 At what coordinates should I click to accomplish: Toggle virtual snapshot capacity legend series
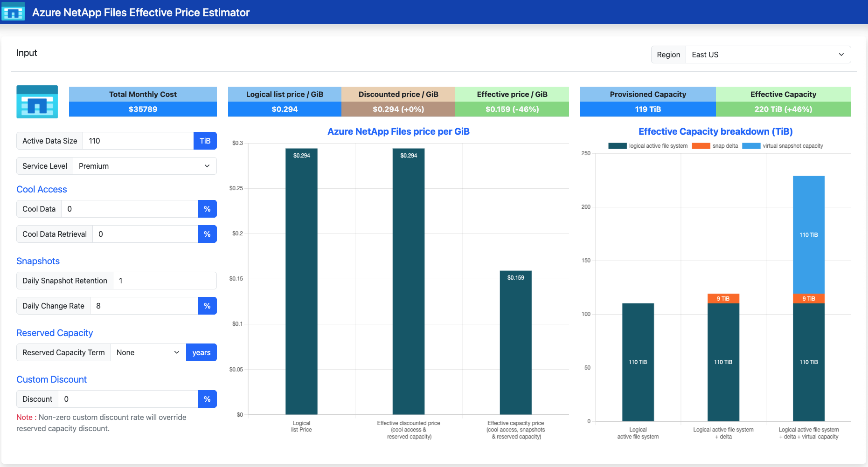[783, 146]
